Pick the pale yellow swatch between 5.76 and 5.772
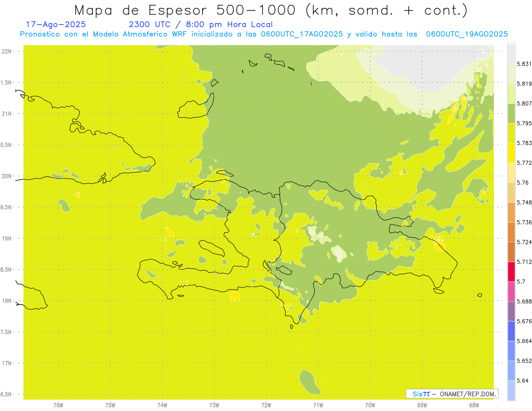Screen dimensions: 532x411 511,172
